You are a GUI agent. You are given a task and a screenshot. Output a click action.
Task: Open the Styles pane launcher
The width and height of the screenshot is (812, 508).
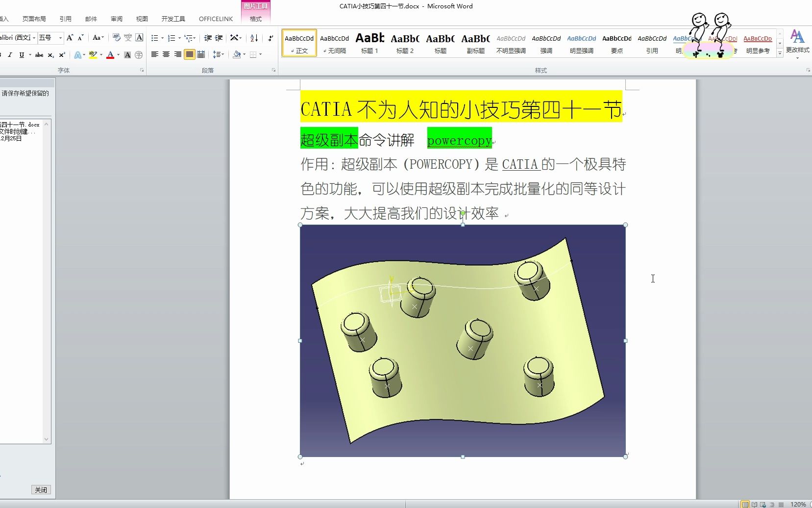pyautogui.click(x=808, y=70)
